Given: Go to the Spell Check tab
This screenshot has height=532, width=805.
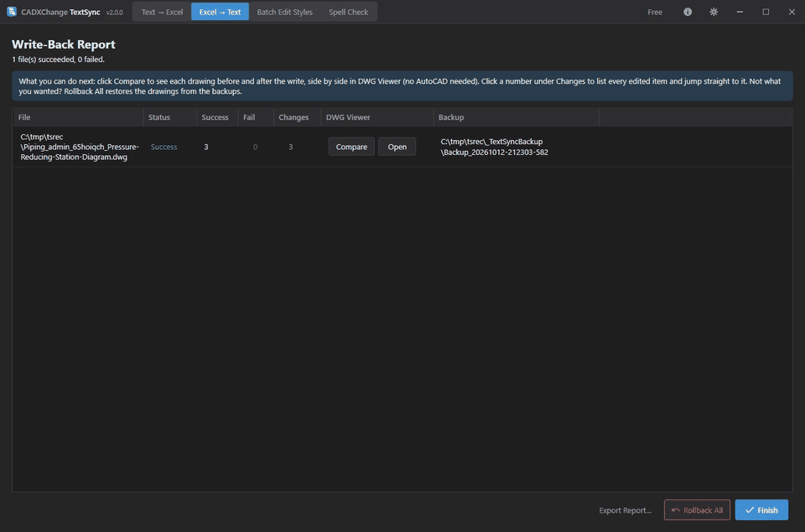Looking at the screenshot, I should [x=348, y=12].
